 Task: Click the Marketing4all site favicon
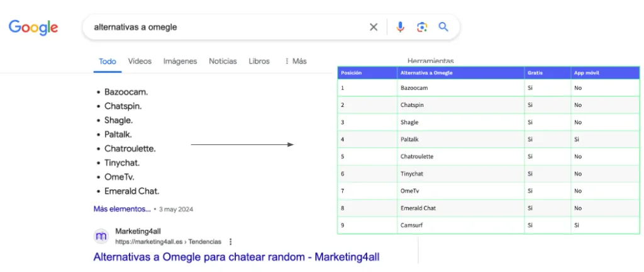(x=101, y=236)
